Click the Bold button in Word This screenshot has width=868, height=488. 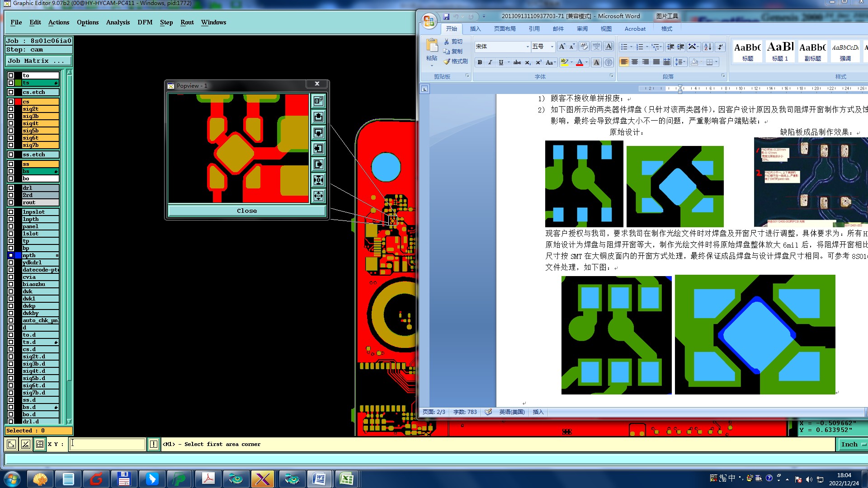[480, 62]
